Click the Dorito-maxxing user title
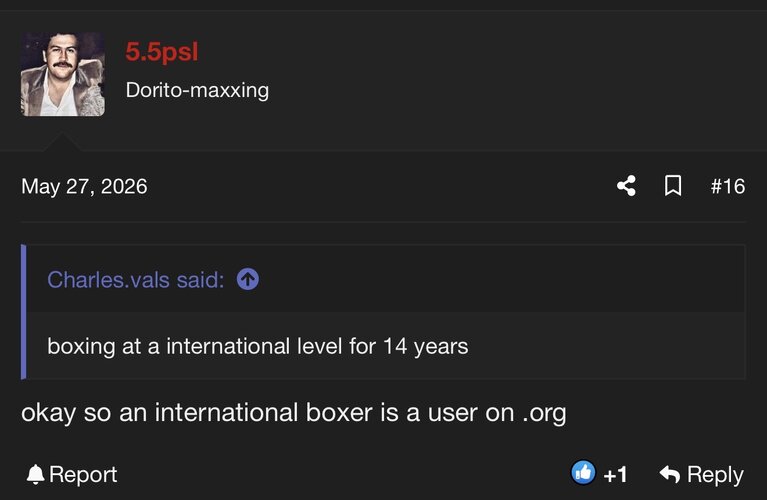 (x=197, y=90)
